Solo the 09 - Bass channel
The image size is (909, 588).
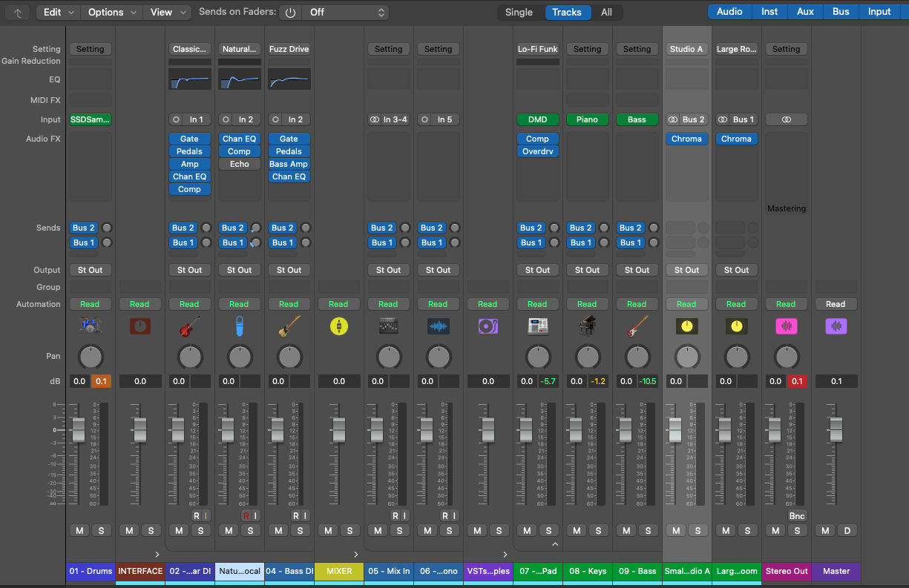[648, 530]
